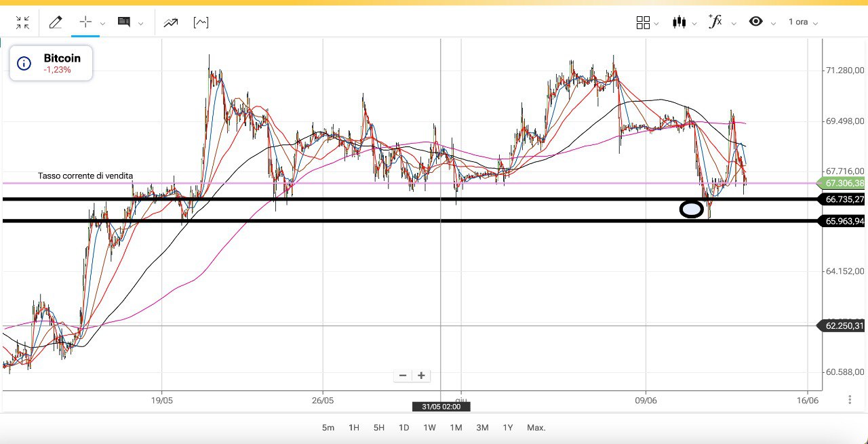Click the bracketed chart range icon

[201, 22]
